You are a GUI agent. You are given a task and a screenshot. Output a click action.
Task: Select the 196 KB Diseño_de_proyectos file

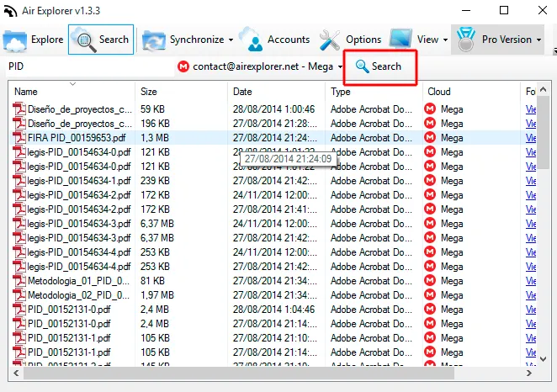click(x=80, y=124)
